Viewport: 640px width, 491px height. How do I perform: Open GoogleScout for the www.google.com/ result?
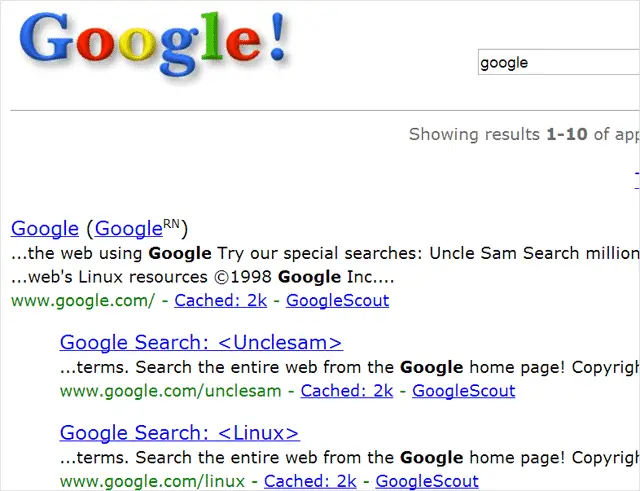337,301
